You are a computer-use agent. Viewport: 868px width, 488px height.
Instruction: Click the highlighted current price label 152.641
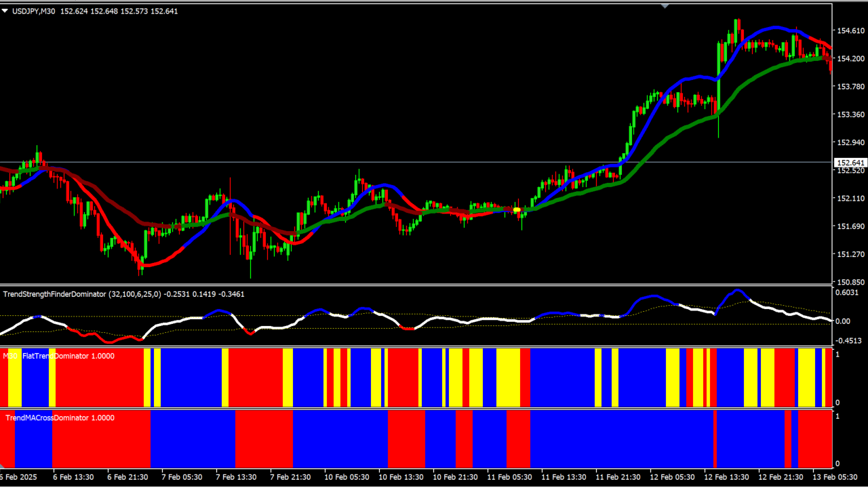pyautogui.click(x=851, y=163)
